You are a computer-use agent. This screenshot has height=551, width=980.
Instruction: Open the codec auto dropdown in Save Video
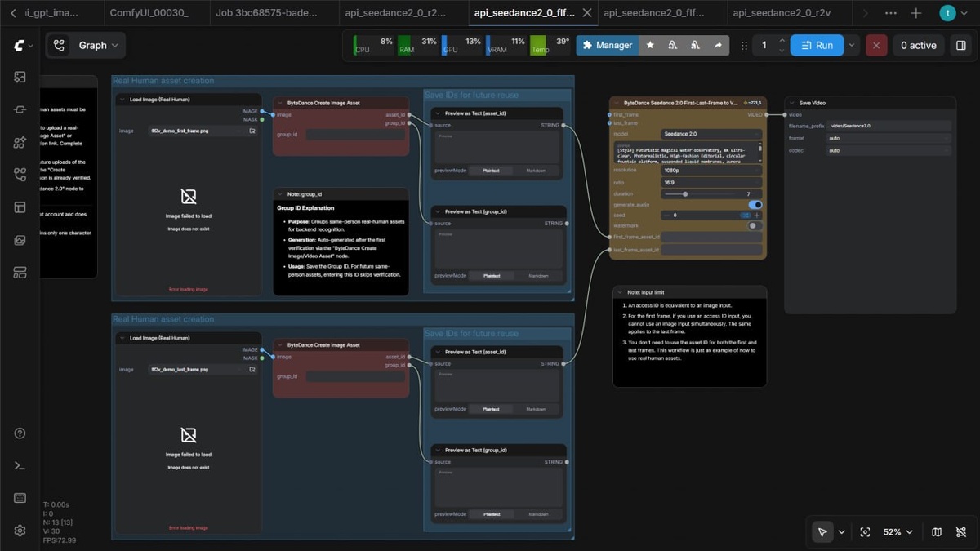pos(889,150)
